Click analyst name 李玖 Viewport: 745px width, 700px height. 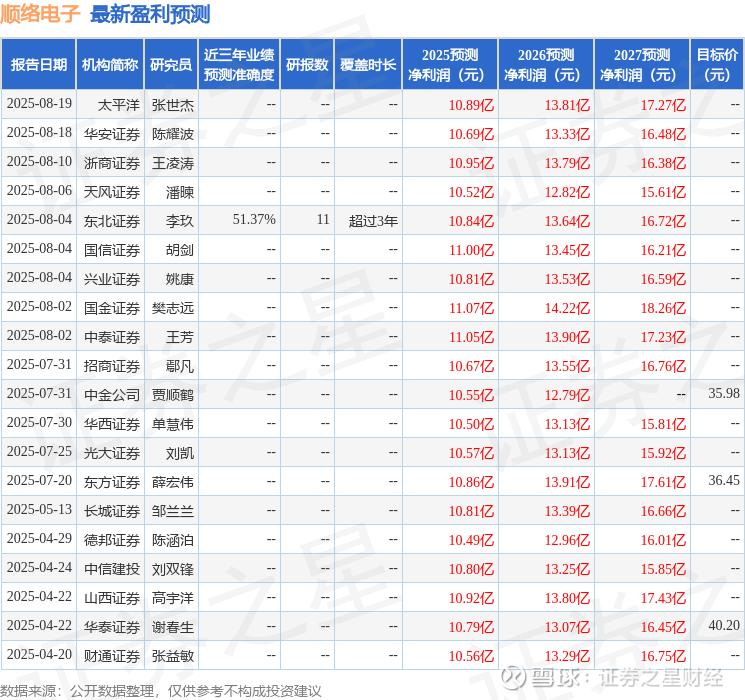coord(180,221)
